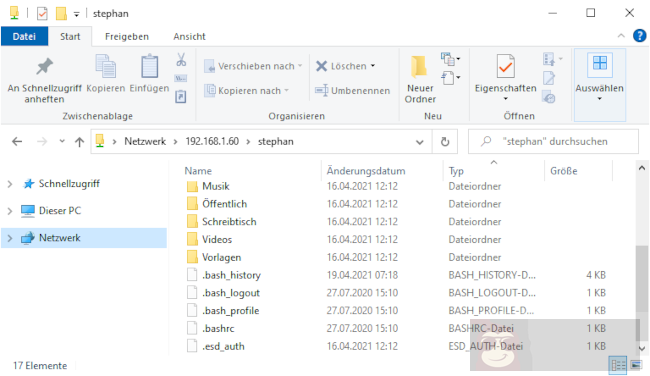Open the new item icon dropdown

point(451,59)
